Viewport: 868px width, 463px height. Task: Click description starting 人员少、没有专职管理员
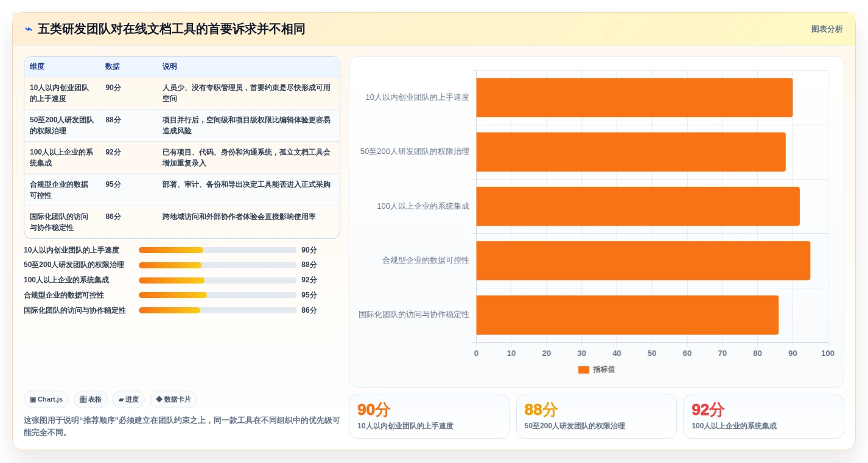(247, 93)
